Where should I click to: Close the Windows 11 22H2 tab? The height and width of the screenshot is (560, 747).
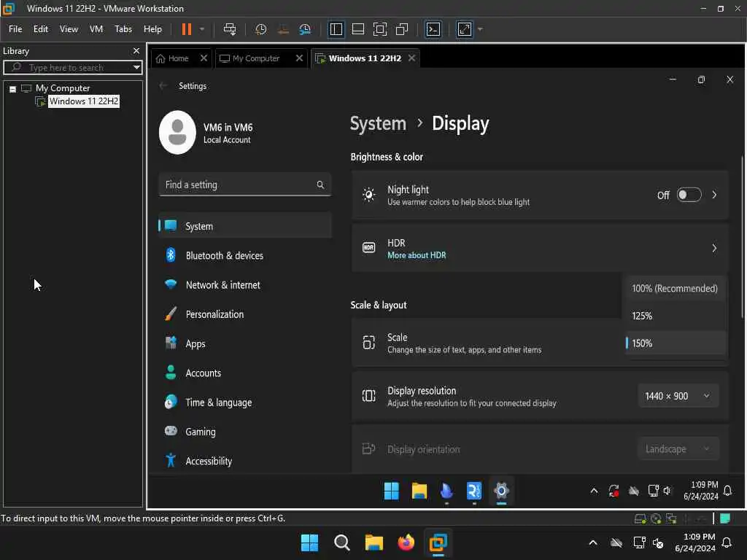(x=411, y=58)
